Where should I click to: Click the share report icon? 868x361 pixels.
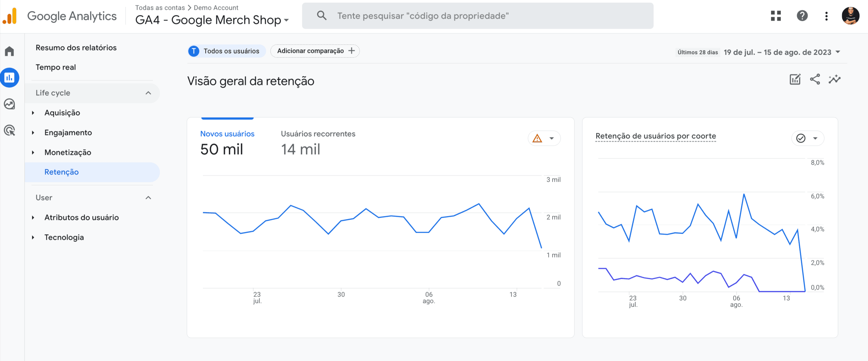tap(815, 80)
